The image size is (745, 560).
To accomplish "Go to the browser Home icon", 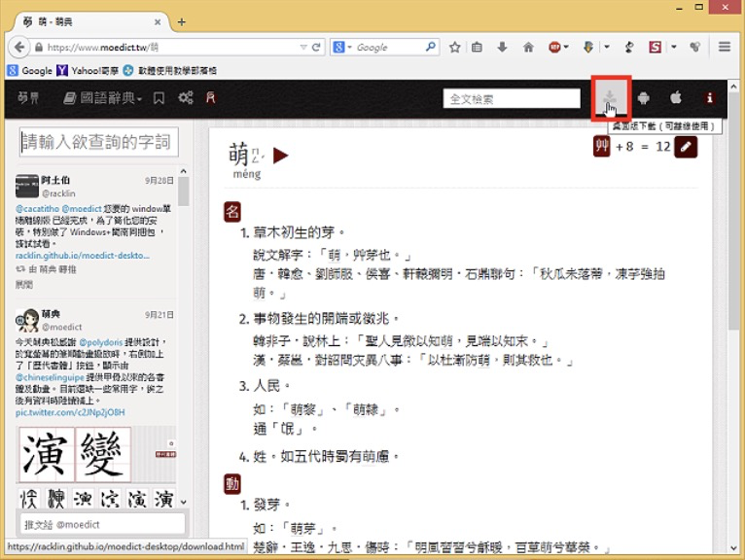I will 528,47.
